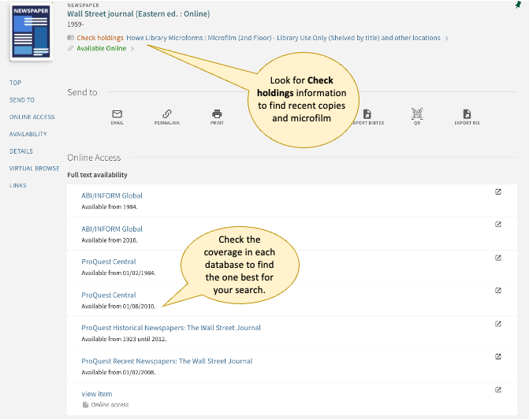Jump to Details in the left navigation
The width and height of the screenshot is (529, 420).
coord(21,151)
